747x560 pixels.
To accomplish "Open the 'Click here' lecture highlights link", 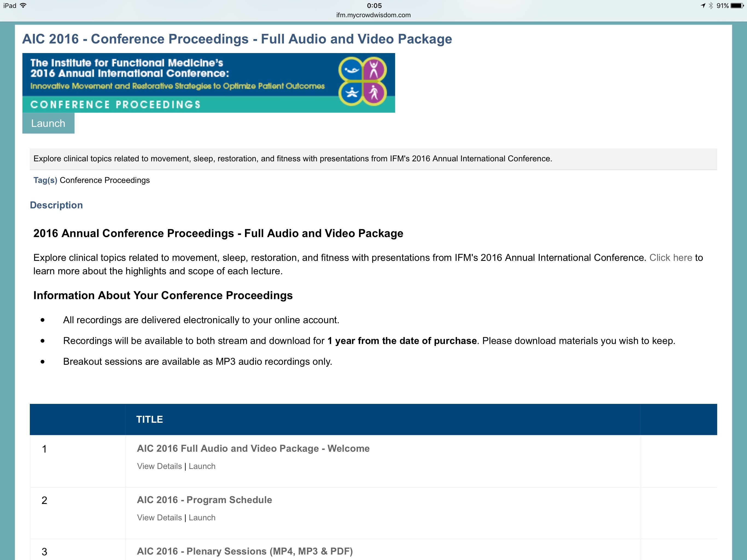I will [670, 258].
